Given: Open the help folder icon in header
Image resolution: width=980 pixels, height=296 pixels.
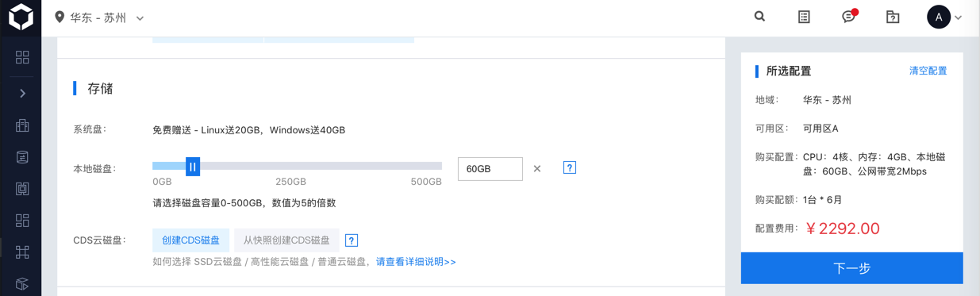Looking at the screenshot, I should [x=893, y=17].
